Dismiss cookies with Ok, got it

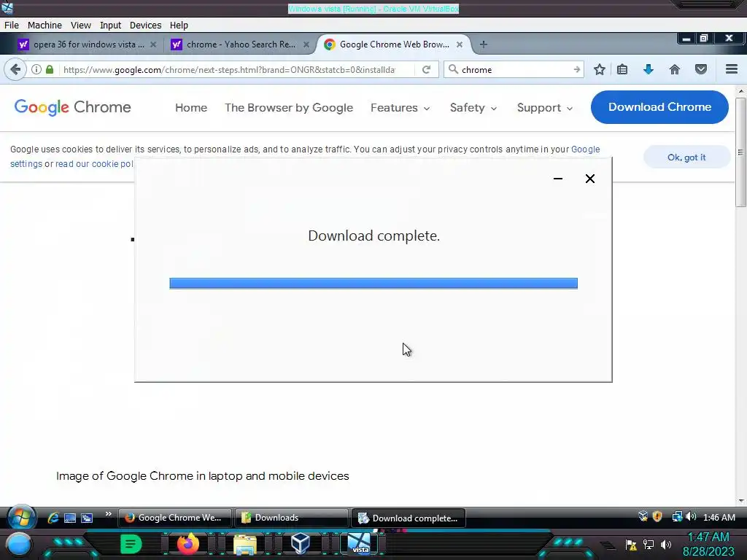[x=686, y=157]
